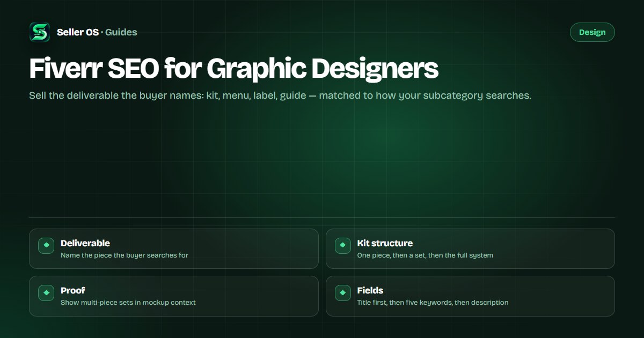The image size is (644, 338).
Task: Click the Fiverr SEO for Graphic Designers headline
Action: pyautogui.click(x=233, y=69)
